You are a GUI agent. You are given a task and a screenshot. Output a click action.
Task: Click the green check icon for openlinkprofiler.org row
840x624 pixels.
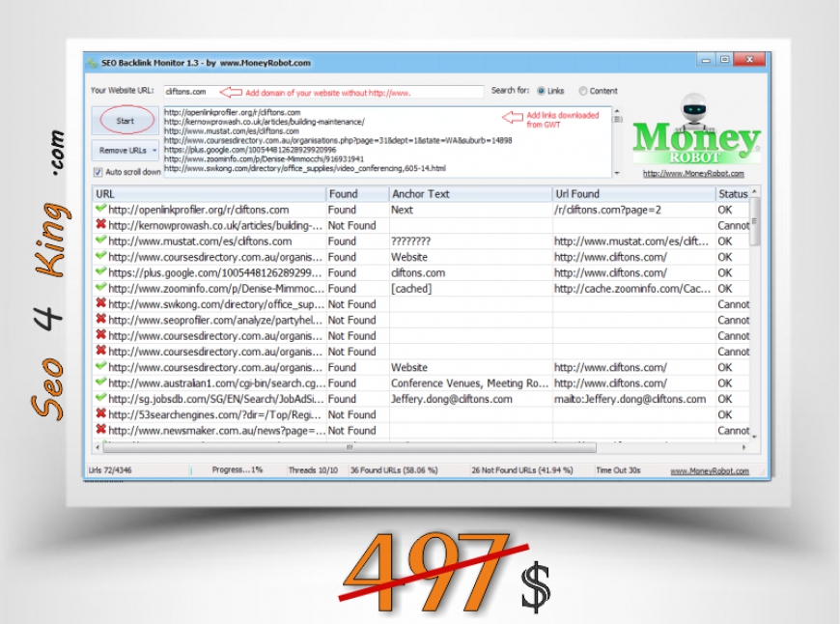100,209
